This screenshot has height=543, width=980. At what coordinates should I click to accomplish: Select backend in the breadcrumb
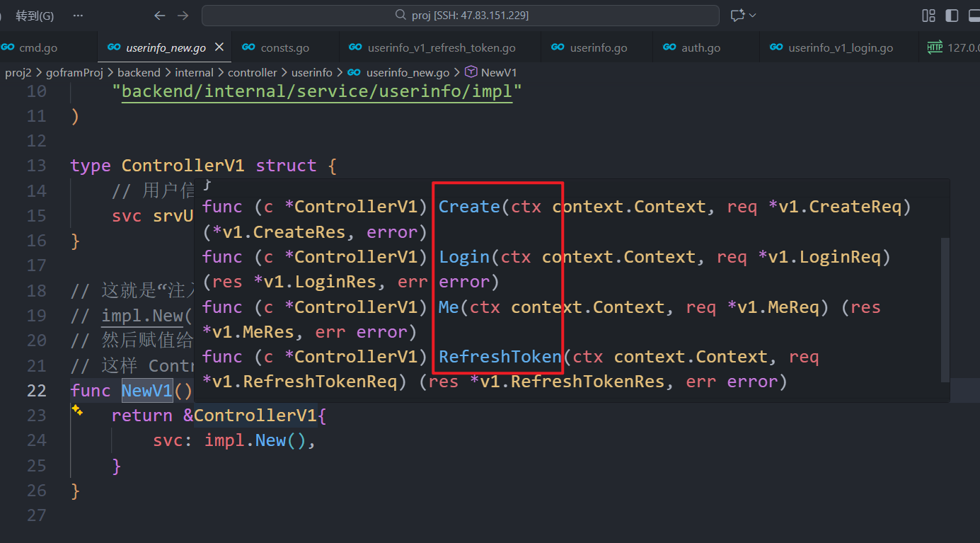139,72
